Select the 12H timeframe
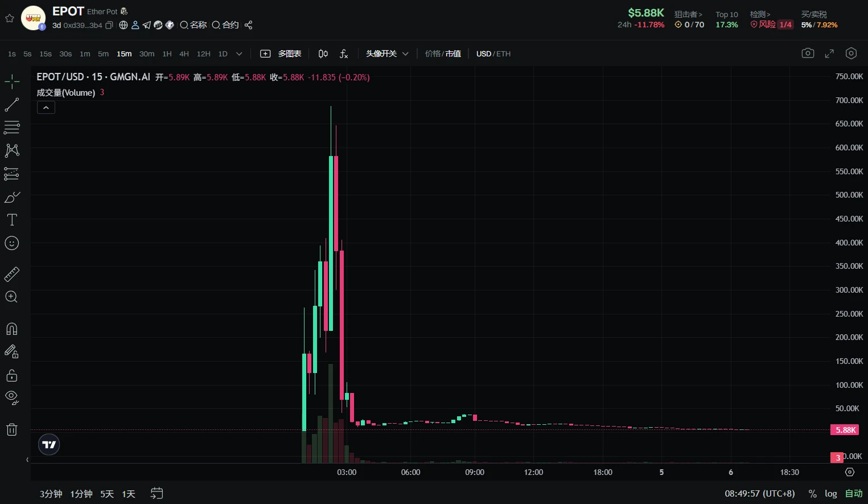Viewport: 868px width, 504px height. coord(203,54)
